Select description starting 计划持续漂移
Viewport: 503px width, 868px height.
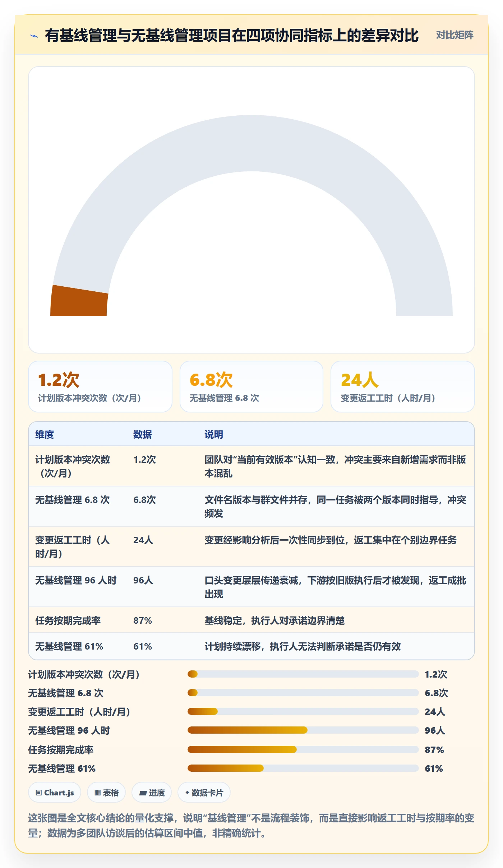point(303,646)
